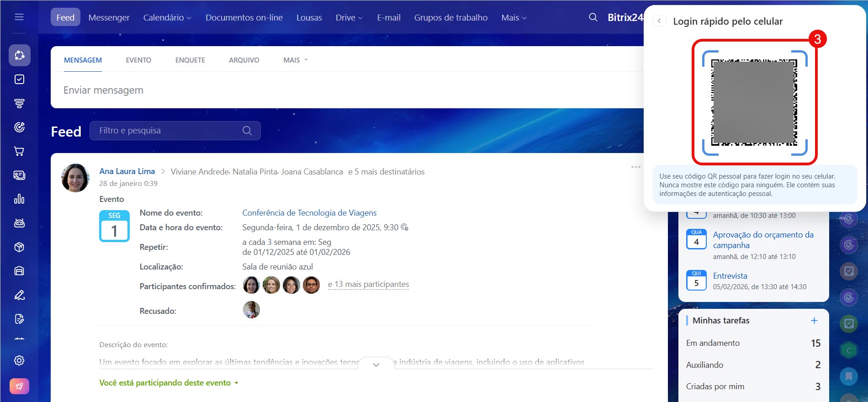Open the bar chart analytics icon in the sidebar
This screenshot has height=402, width=868.
click(19, 199)
